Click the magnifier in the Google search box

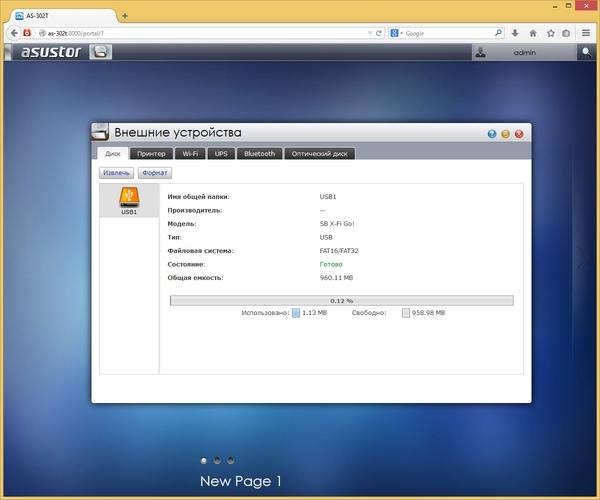[498, 33]
